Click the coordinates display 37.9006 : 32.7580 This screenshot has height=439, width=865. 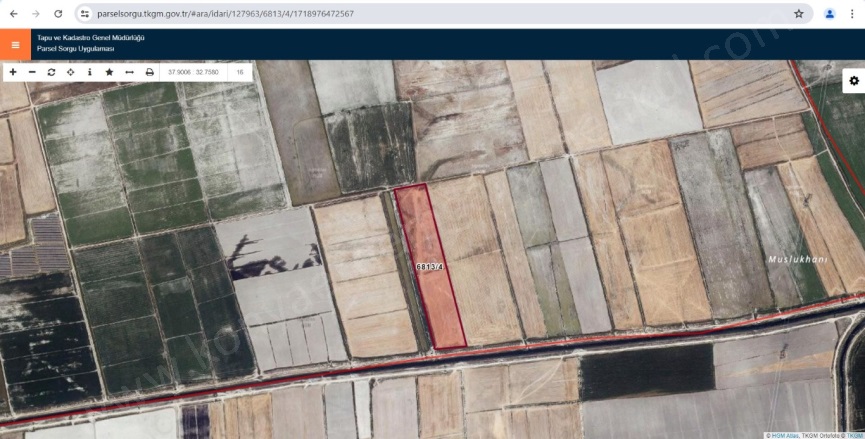click(193, 72)
